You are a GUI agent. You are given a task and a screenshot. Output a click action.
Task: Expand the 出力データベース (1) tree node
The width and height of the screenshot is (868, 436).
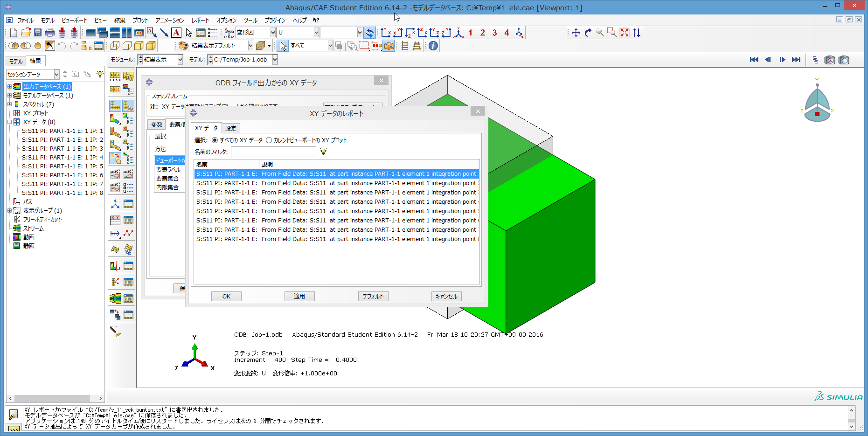coord(9,87)
